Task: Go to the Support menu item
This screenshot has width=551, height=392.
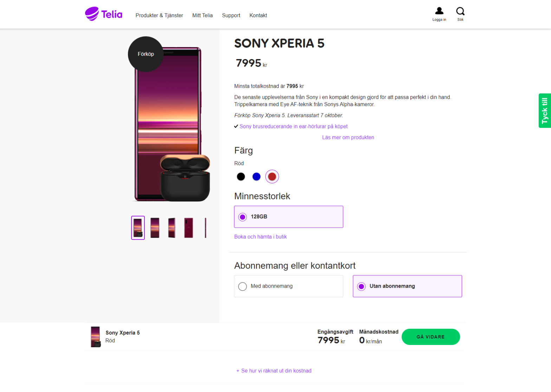Action: (x=231, y=15)
